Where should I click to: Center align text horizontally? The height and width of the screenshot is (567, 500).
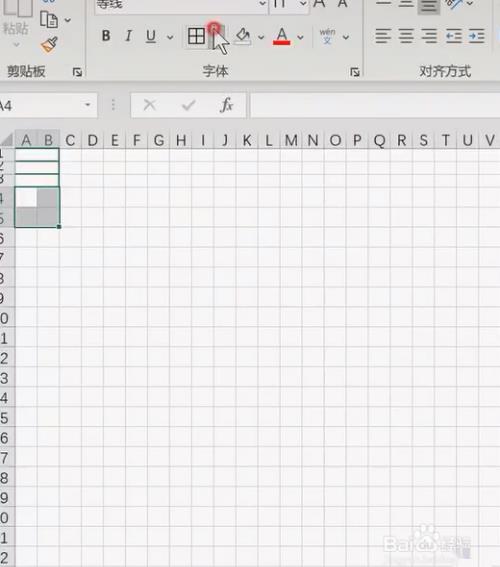click(406, 36)
